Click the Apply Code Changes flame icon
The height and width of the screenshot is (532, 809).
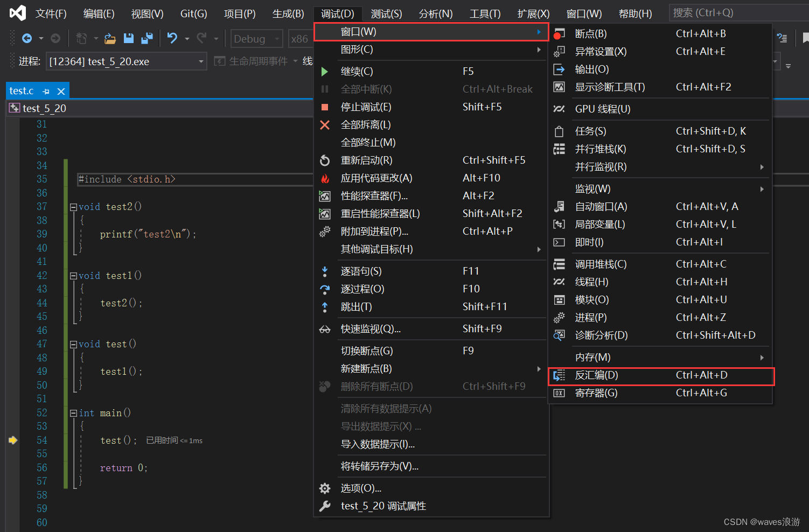pos(325,178)
